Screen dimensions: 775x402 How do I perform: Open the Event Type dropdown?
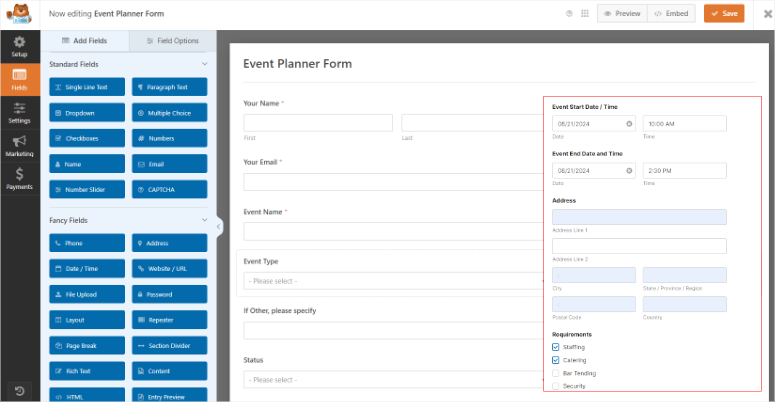393,281
